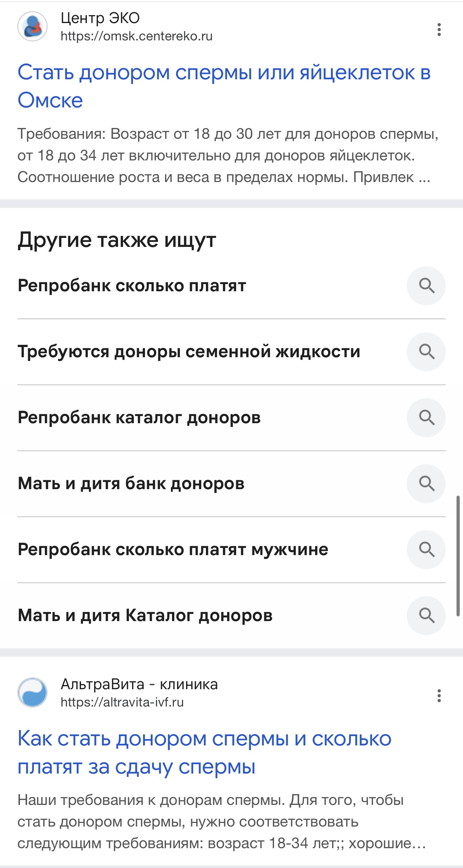
Task: Select suggestion 'Требуются доноры семенной жидкости'
Action: (189, 352)
